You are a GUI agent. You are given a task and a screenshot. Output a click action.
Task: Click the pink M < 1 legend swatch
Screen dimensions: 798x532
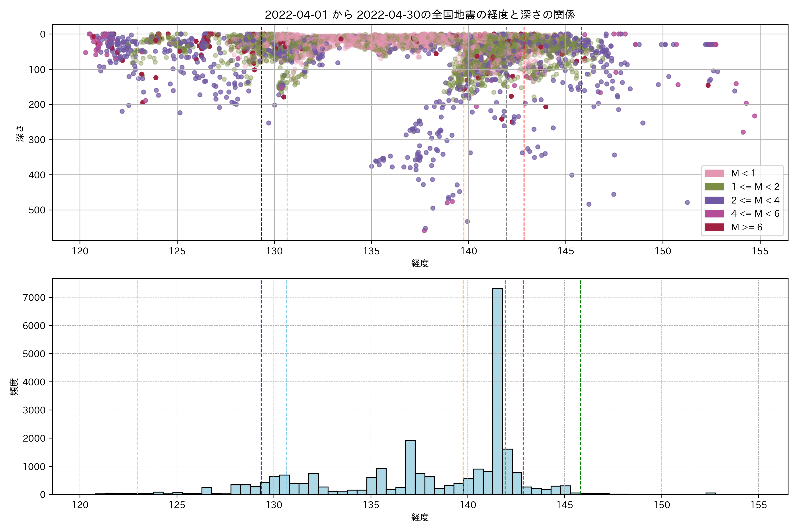click(714, 173)
